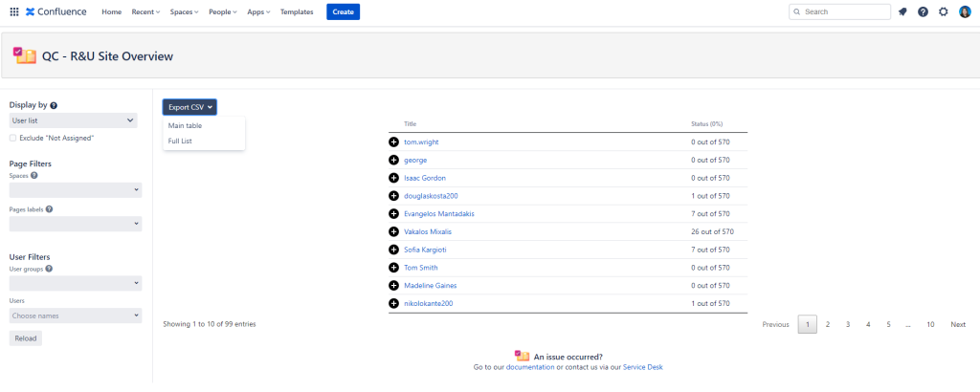Open the Sofia Kargioti user link
980x392 pixels.
click(x=425, y=250)
